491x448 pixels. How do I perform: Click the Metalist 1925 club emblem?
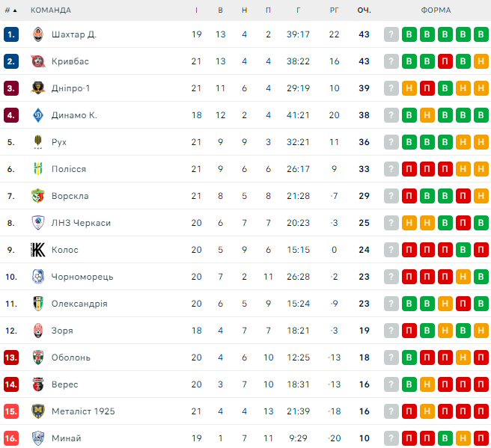coord(38,411)
